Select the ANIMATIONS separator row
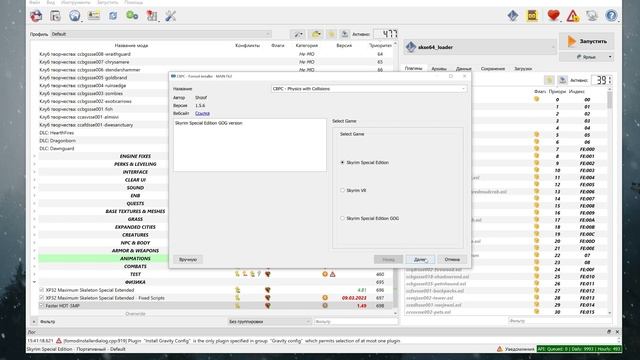Image resolution: width=640 pixels, height=360 pixels. tap(103, 259)
